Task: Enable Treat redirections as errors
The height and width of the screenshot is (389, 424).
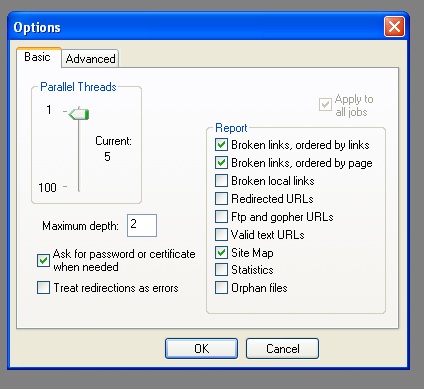Action: click(43, 287)
